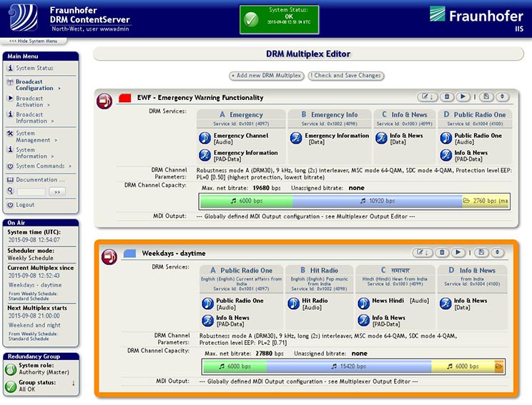Click the round speaker icon of the EWF multiplex
This screenshot has height=405, width=532.
coord(104,101)
